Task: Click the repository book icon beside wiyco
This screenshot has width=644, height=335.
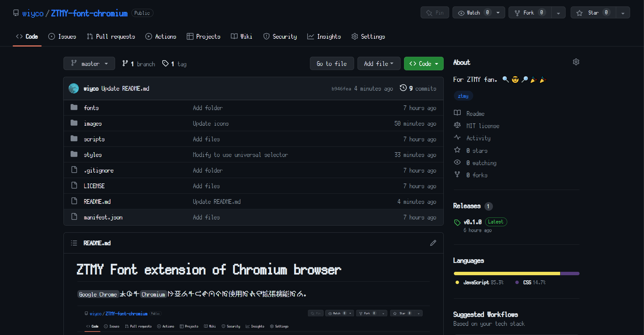Action: pyautogui.click(x=16, y=13)
